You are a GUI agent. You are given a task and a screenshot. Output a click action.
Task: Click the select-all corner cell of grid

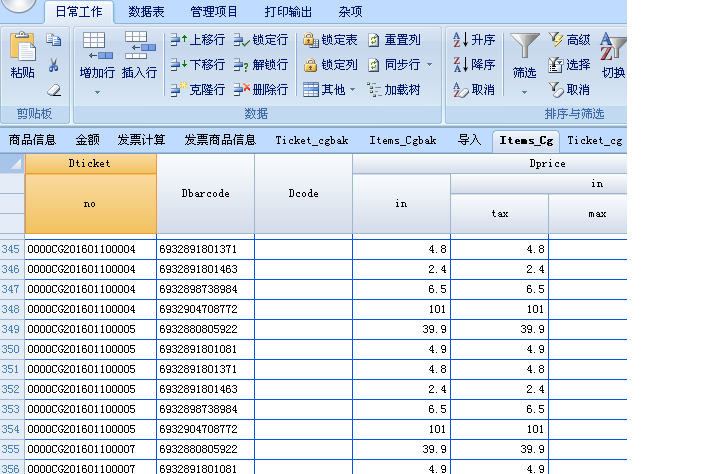pyautogui.click(x=12, y=164)
